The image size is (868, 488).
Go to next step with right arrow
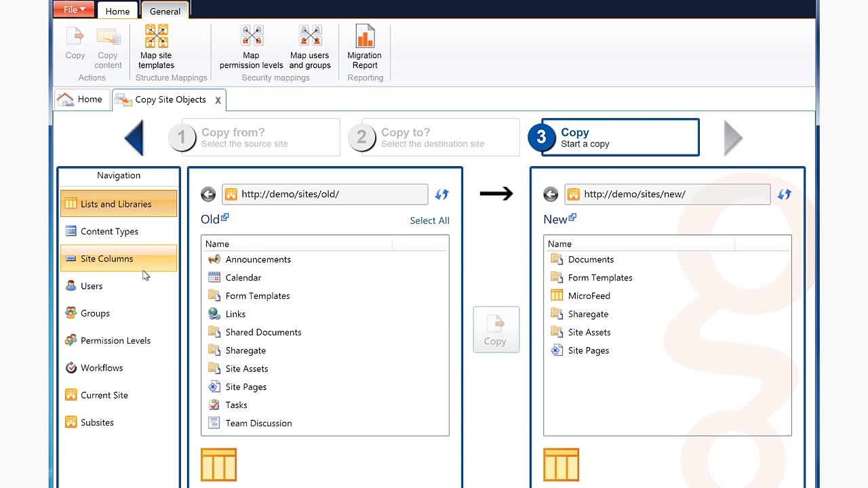(x=733, y=138)
